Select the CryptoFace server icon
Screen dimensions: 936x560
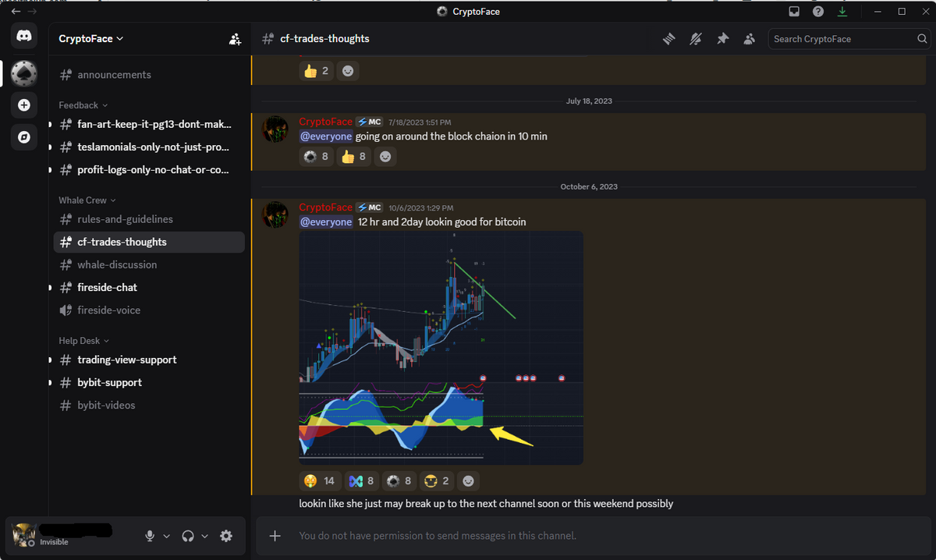pos(24,73)
